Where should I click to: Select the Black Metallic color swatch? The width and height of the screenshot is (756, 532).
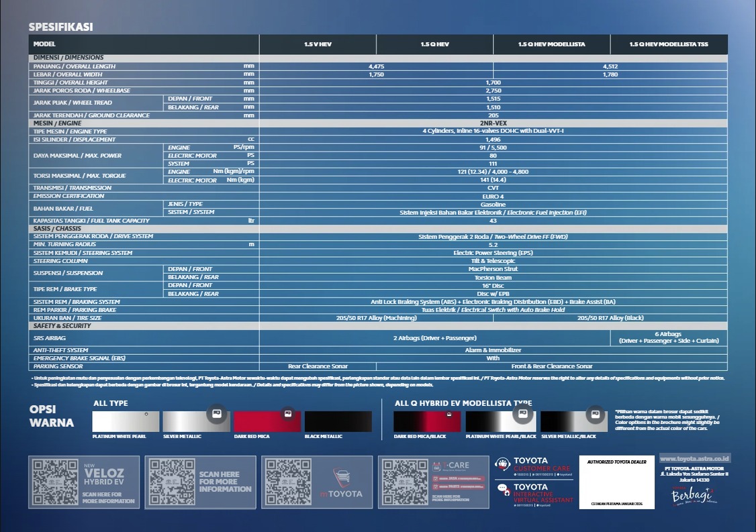pos(338,422)
